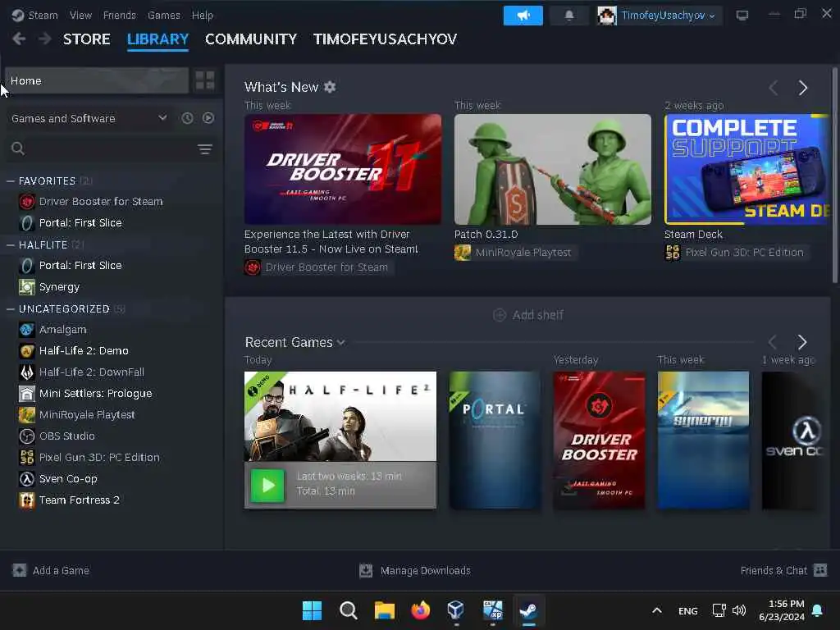Go forward with the right arrow
The width and height of the screenshot is (840, 630).
[45, 39]
